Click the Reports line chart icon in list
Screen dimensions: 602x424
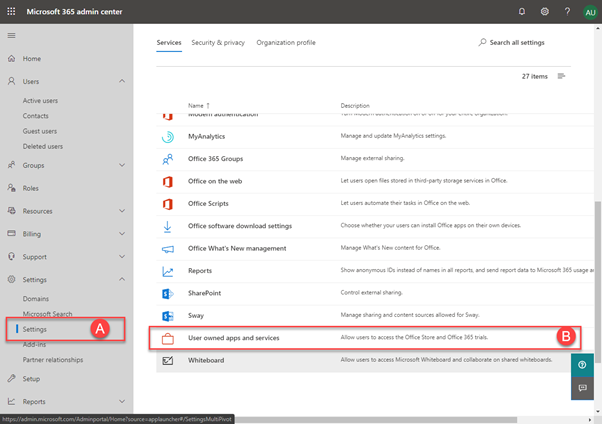167,272
